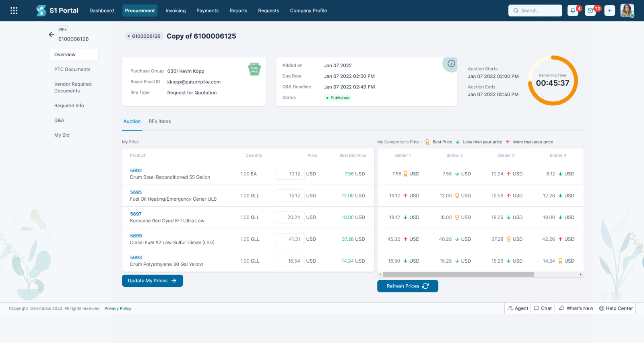Click the search box in header

[x=535, y=11]
